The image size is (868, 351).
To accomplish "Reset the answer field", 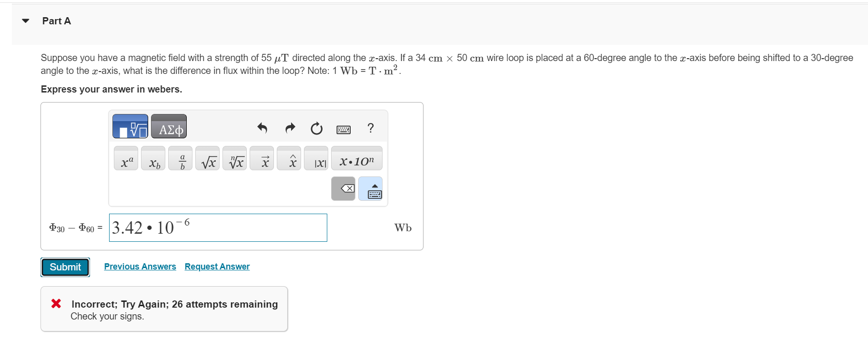I will (316, 128).
